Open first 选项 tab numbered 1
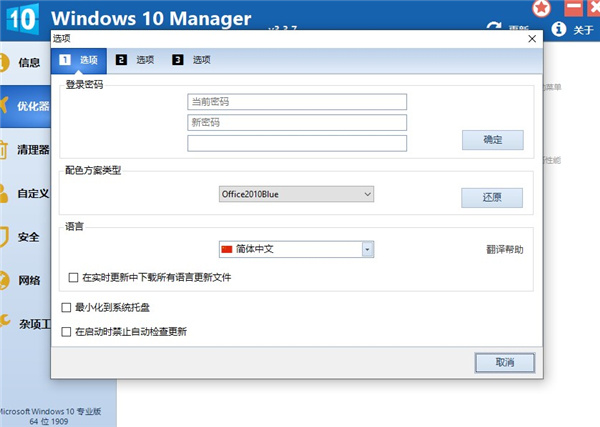The height and width of the screenshot is (427, 600). point(78,60)
